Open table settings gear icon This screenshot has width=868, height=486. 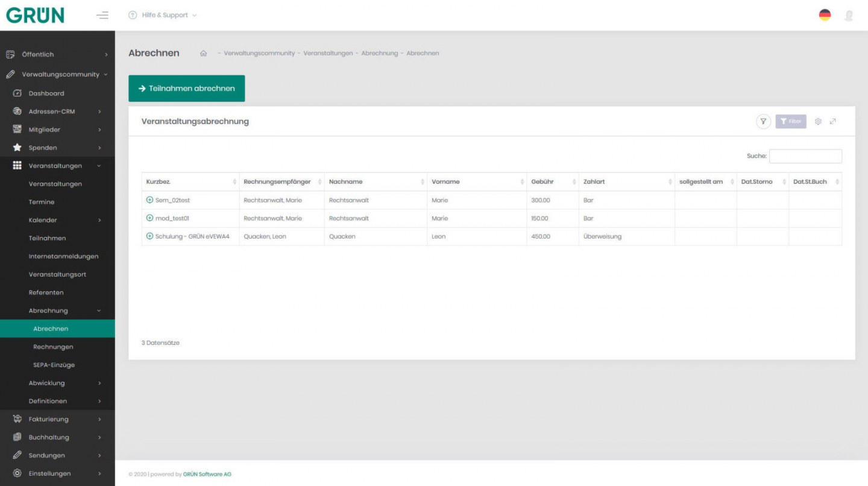pyautogui.click(x=818, y=121)
